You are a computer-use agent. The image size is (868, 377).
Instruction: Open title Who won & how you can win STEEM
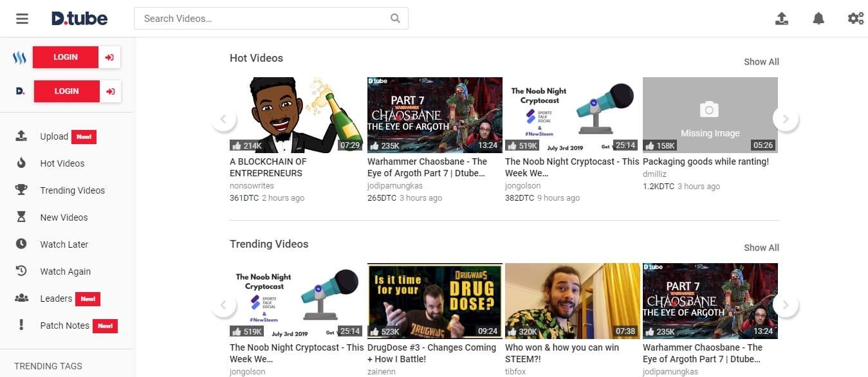pyautogui.click(x=562, y=353)
